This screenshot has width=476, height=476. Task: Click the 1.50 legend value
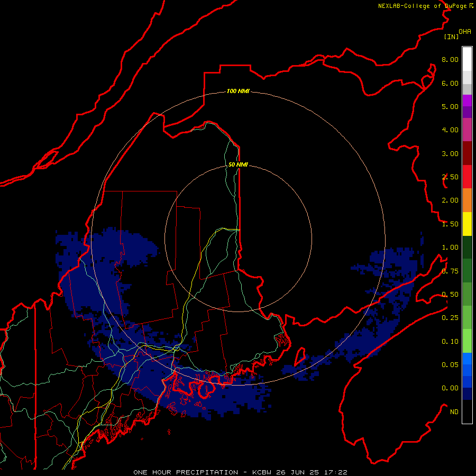click(x=450, y=224)
